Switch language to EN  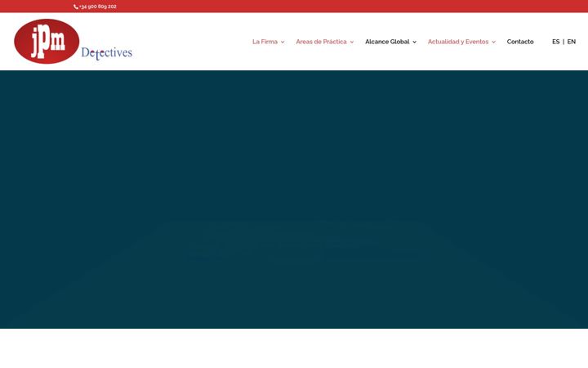(571, 42)
